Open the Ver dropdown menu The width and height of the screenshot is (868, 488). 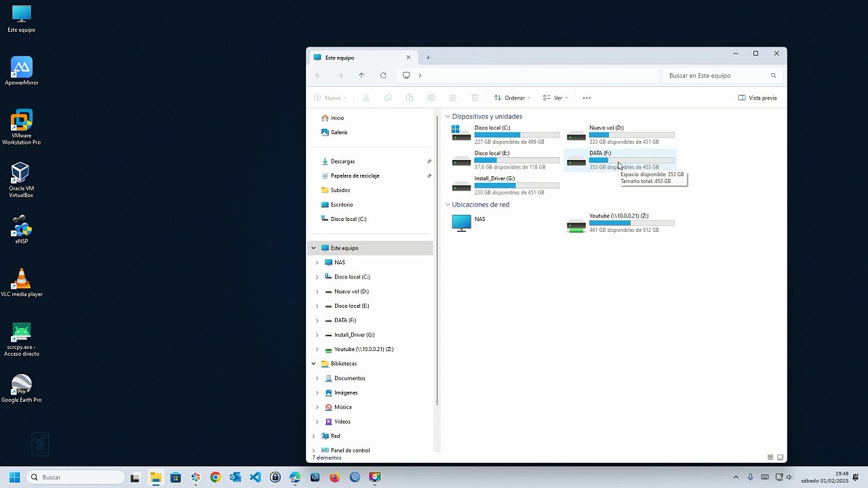tap(555, 98)
